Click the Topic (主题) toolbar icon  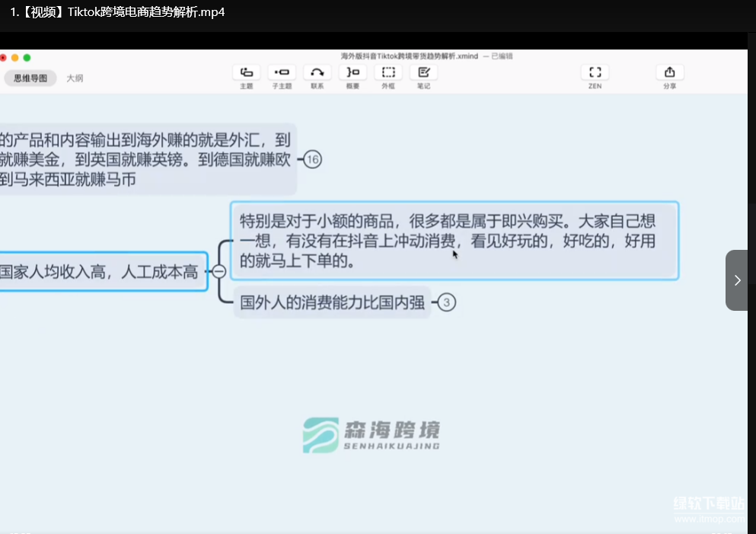click(x=246, y=72)
